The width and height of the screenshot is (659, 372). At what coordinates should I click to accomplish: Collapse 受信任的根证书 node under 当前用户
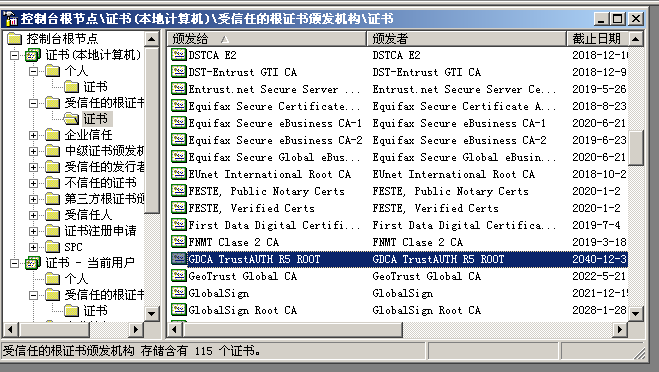tap(34, 295)
